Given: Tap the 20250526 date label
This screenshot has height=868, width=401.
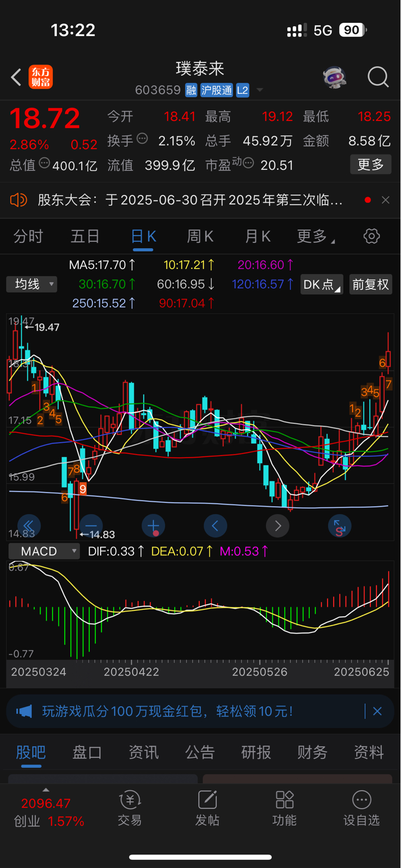Looking at the screenshot, I should coord(260,671).
